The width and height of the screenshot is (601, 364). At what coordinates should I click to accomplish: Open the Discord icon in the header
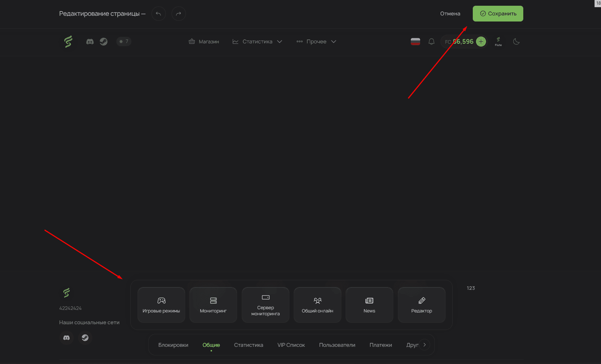tap(89, 41)
